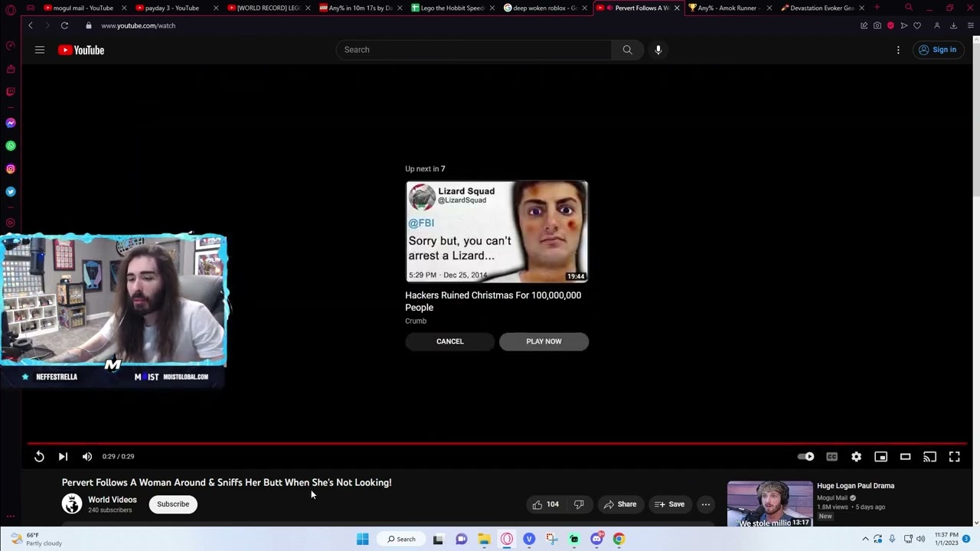Click into the YouTube Search field
Image resolution: width=980 pixels, height=551 pixels.
474,50
